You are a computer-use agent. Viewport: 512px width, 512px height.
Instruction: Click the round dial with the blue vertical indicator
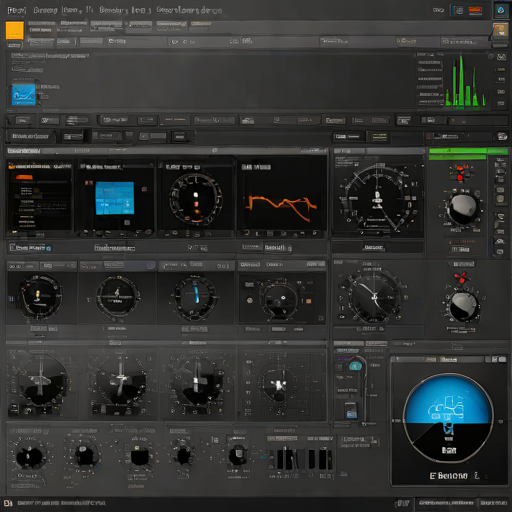click(196, 297)
